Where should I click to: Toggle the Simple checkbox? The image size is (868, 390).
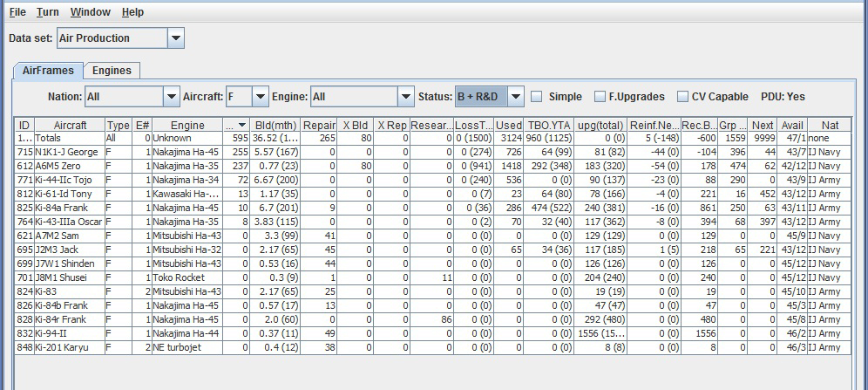click(x=537, y=96)
